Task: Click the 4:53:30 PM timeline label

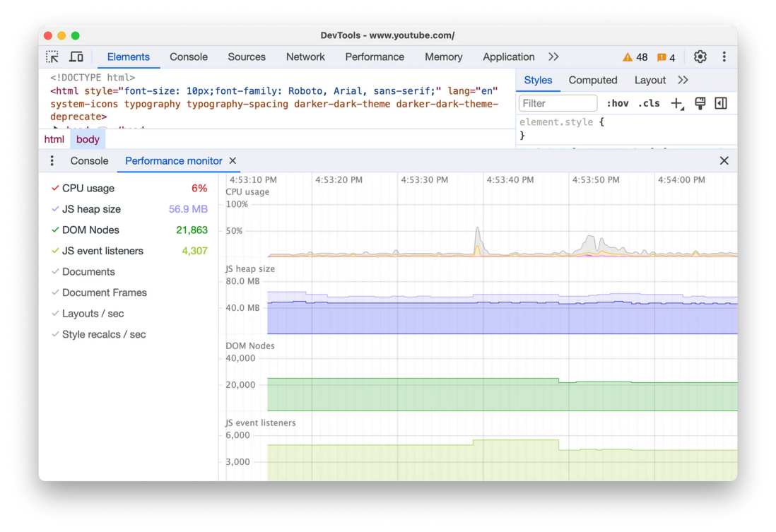Action: click(425, 180)
